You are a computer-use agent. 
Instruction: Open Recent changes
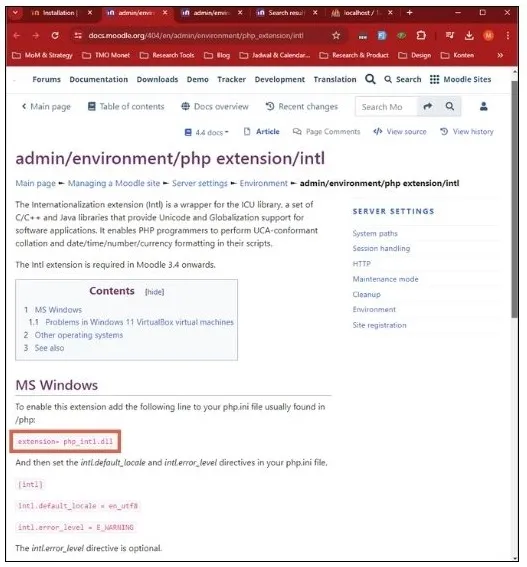[302, 107]
